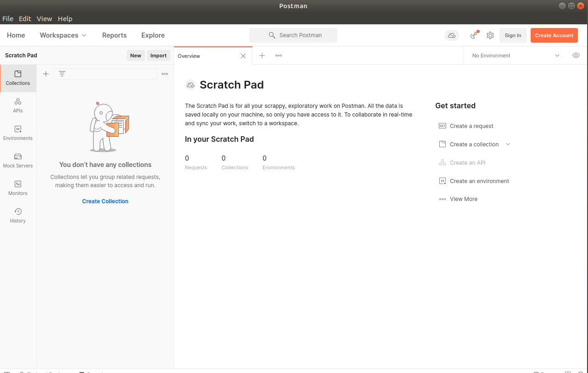
Task: Click the ellipsis icon beside View More
Action: pyautogui.click(x=442, y=199)
